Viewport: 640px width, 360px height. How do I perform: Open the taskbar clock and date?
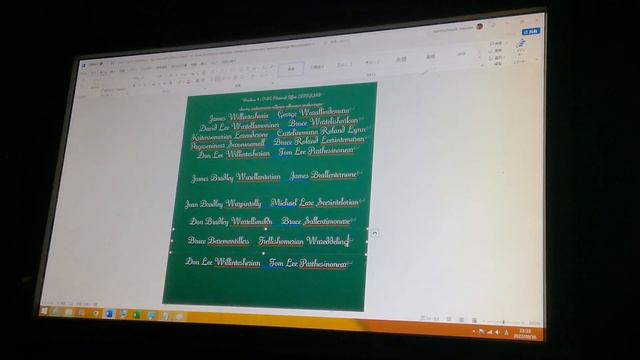525,333
